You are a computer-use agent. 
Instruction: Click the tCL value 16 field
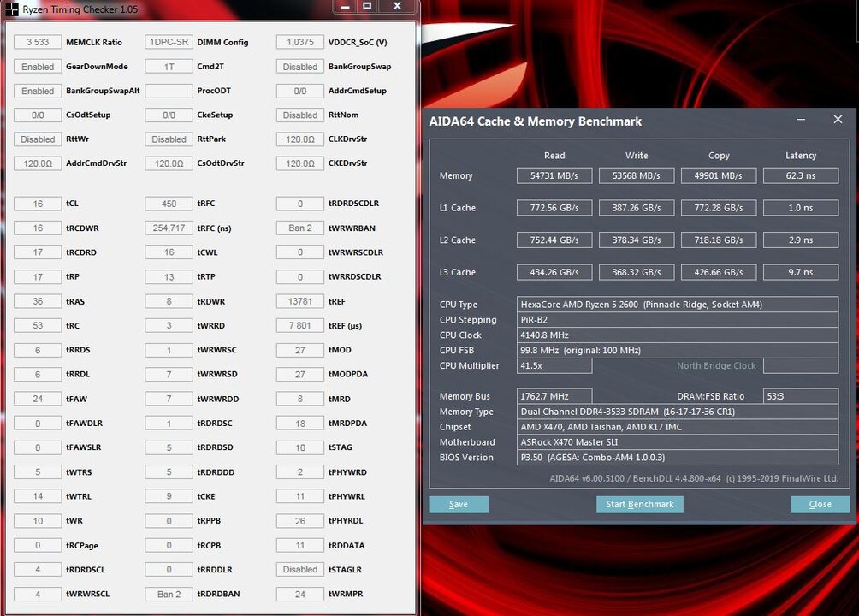click(x=38, y=204)
